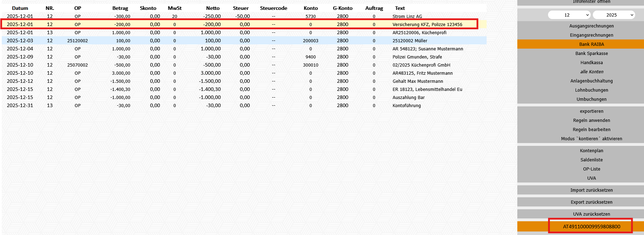
Task: Open Ausgangsrechnungen in the sidebar
Action: coord(591,26)
